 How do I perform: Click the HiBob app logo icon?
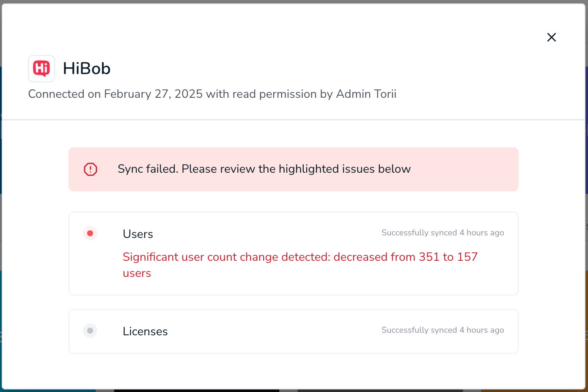[x=41, y=68]
